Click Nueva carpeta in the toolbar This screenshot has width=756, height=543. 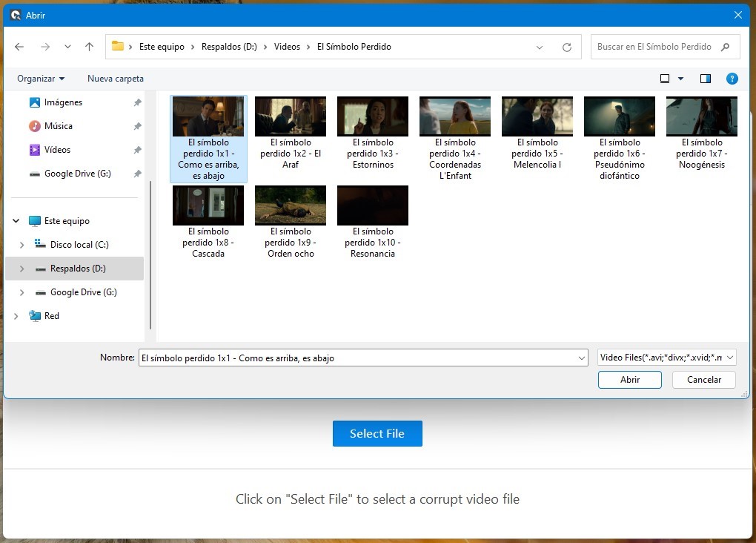(116, 79)
